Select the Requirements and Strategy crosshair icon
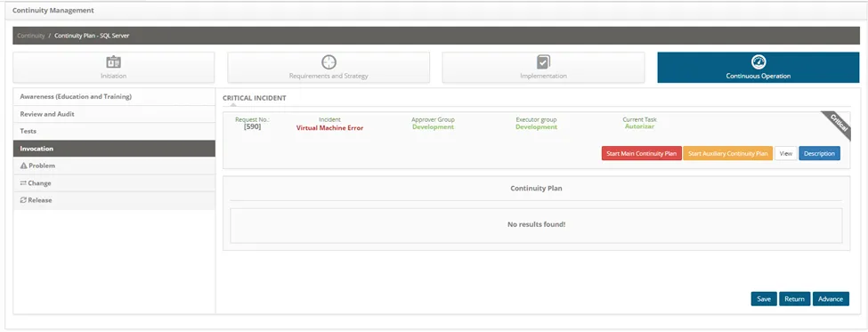868x332 pixels. [x=329, y=62]
